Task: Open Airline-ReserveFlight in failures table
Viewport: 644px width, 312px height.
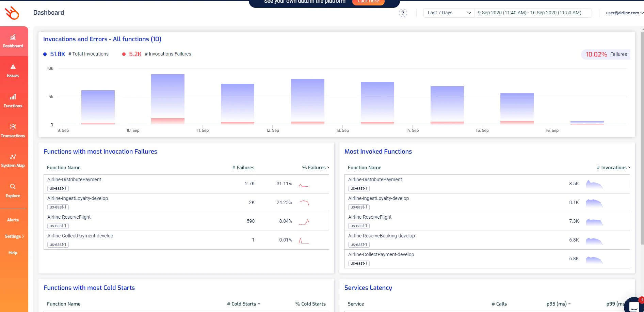Action: click(69, 217)
